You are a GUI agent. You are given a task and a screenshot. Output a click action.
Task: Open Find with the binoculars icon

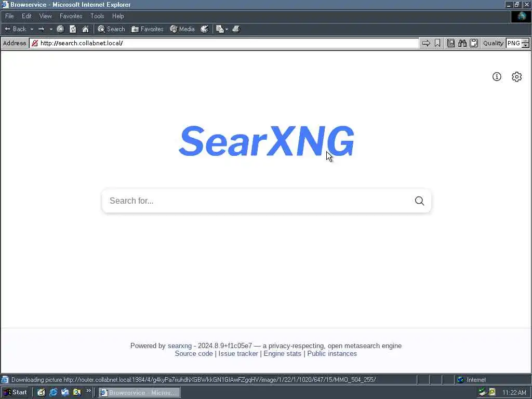[x=462, y=43]
